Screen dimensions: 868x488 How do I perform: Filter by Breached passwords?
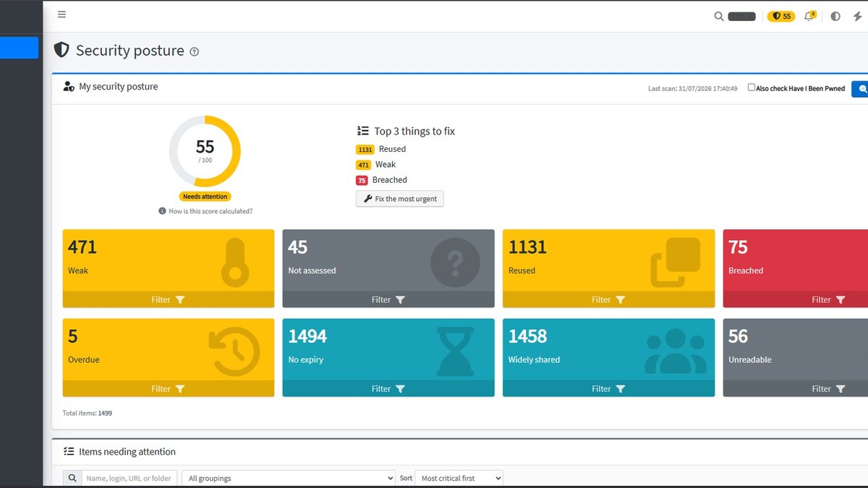796,299
